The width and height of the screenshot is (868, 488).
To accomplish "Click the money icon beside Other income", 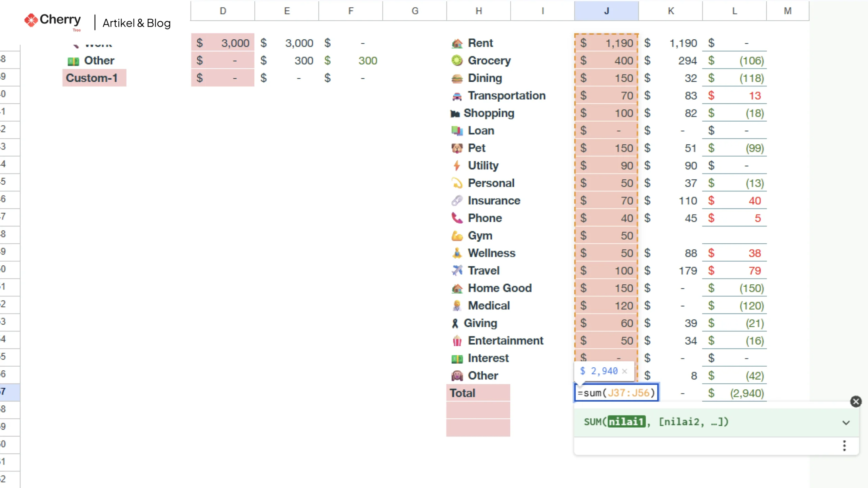I will click(x=73, y=61).
